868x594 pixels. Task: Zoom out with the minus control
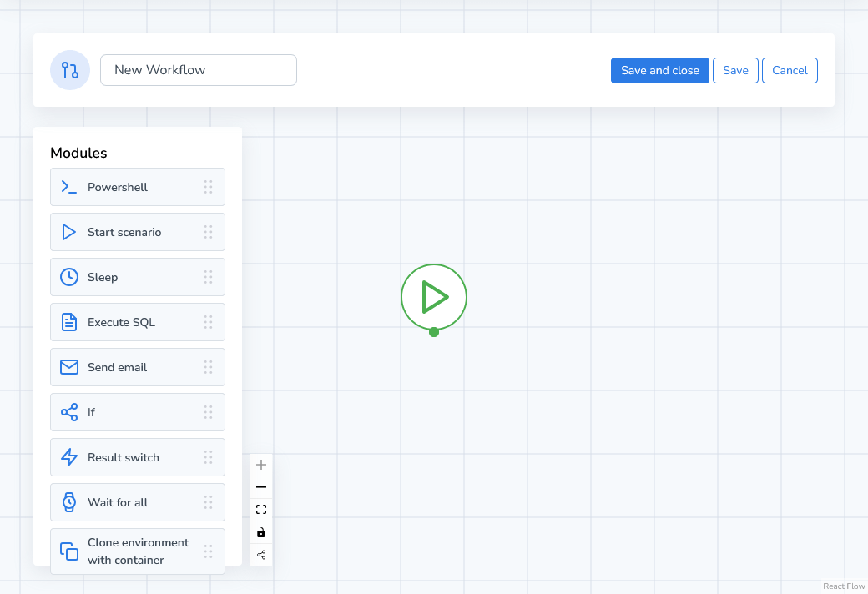click(x=261, y=487)
